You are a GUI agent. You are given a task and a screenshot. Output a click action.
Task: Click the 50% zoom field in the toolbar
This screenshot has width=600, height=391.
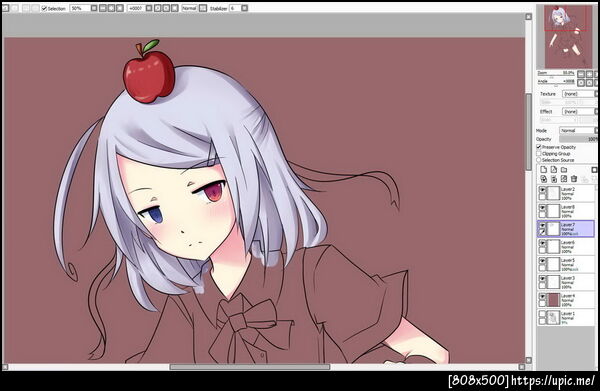pos(80,8)
